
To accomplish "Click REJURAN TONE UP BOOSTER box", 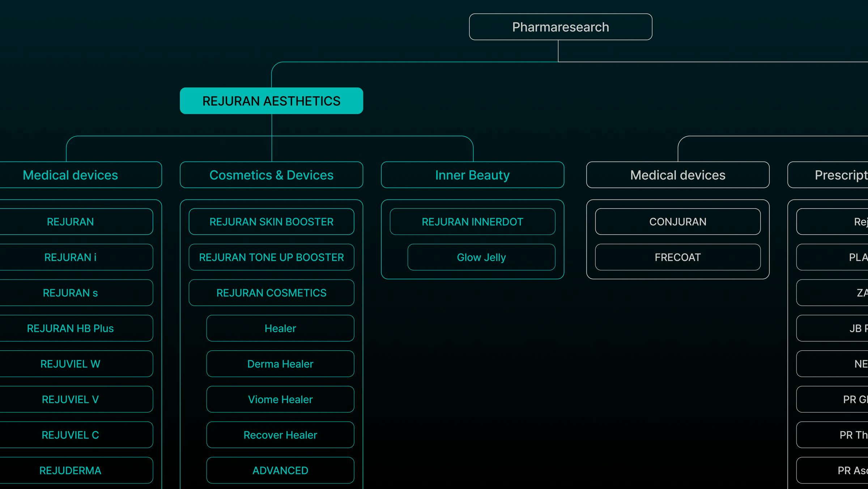I will pyautogui.click(x=271, y=257).
